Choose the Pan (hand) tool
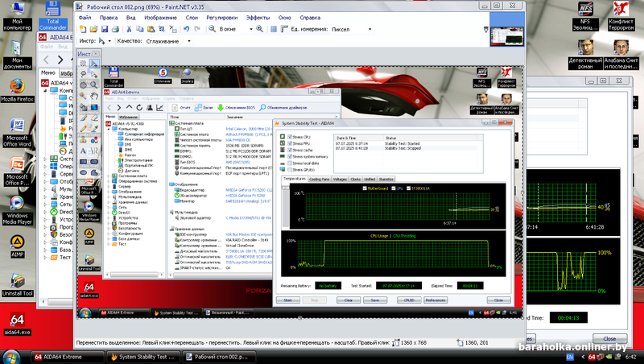The width and height of the screenshot is (644, 364). [94, 94]
